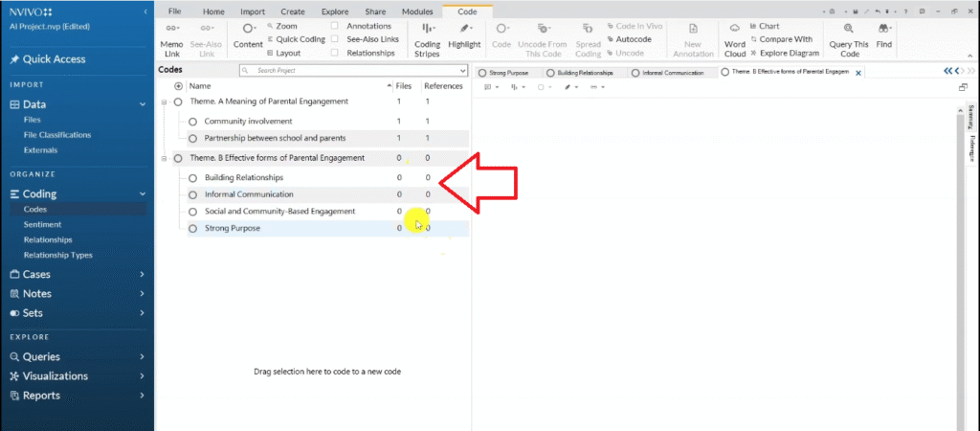Expand the Cases section in sidebar

[x=142, y=275]
